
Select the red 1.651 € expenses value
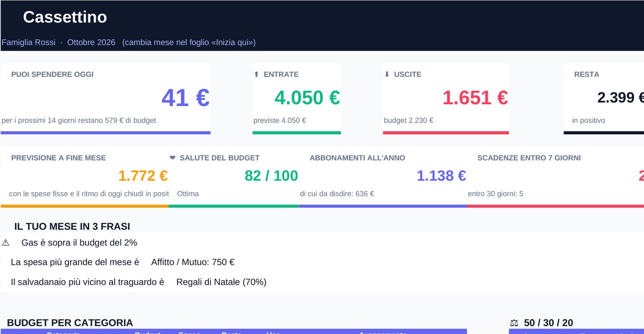tap(475, 98)
